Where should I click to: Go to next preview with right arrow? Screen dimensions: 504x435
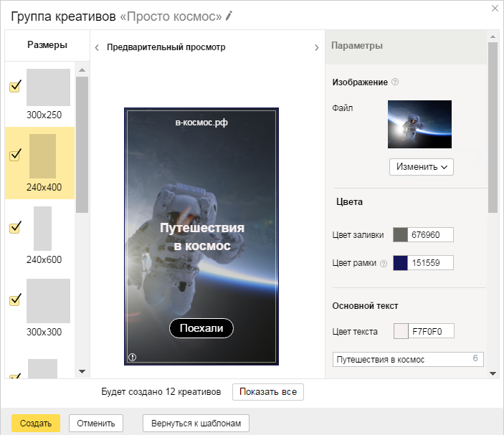(x=317, y=47)
